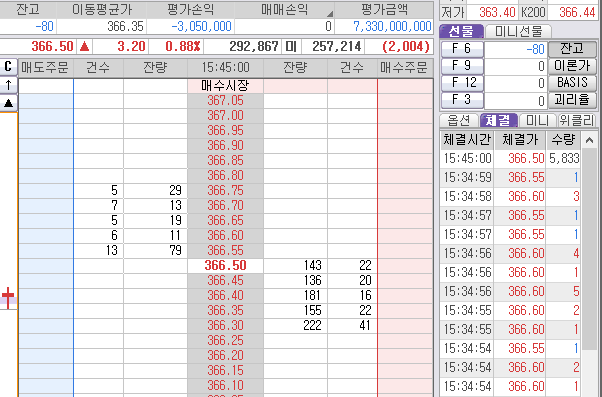Click the 이론가 button
The width and height of the screenshot is (602, 397).
pyautogui.click(x=572, y=66)
